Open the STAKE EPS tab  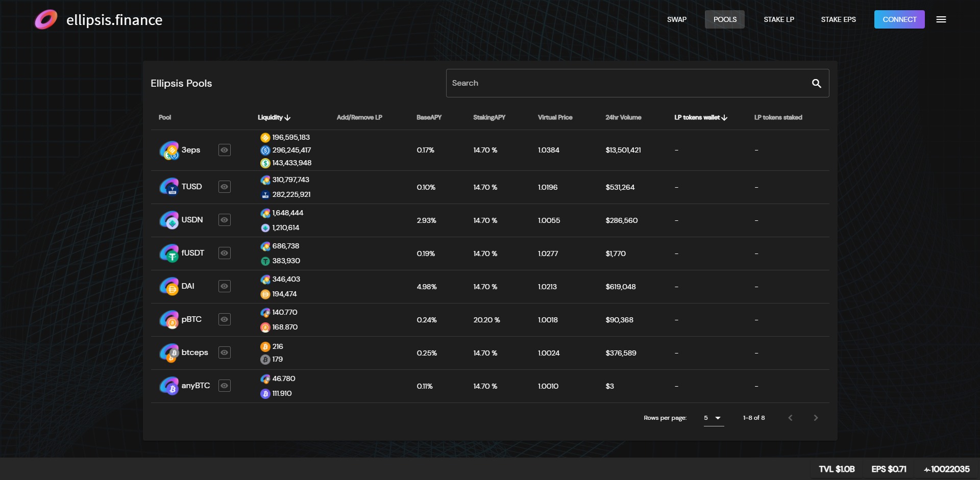click(x=838, y=19)
